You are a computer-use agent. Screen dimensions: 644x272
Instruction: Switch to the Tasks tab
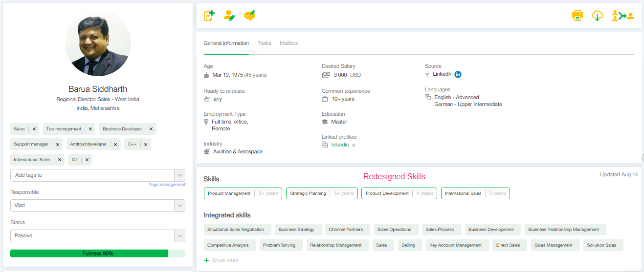pyautogui.click(x=264, y=43)
